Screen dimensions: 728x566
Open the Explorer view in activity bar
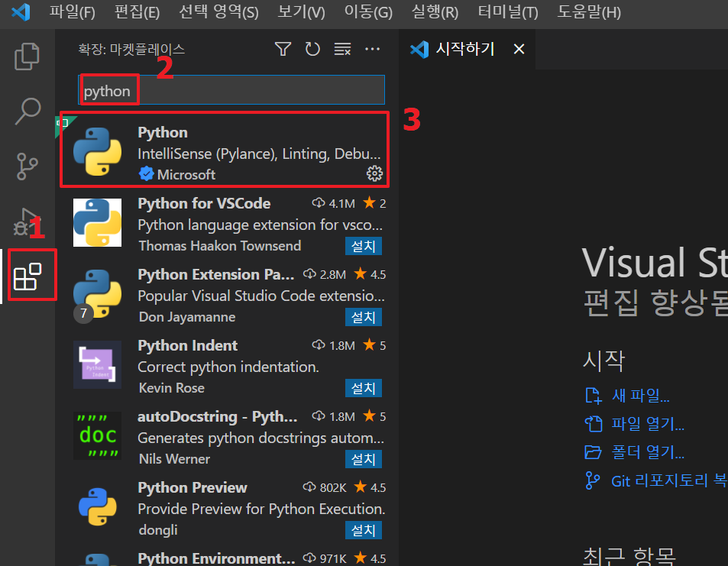pyautogui.click(x=27, y=57)
